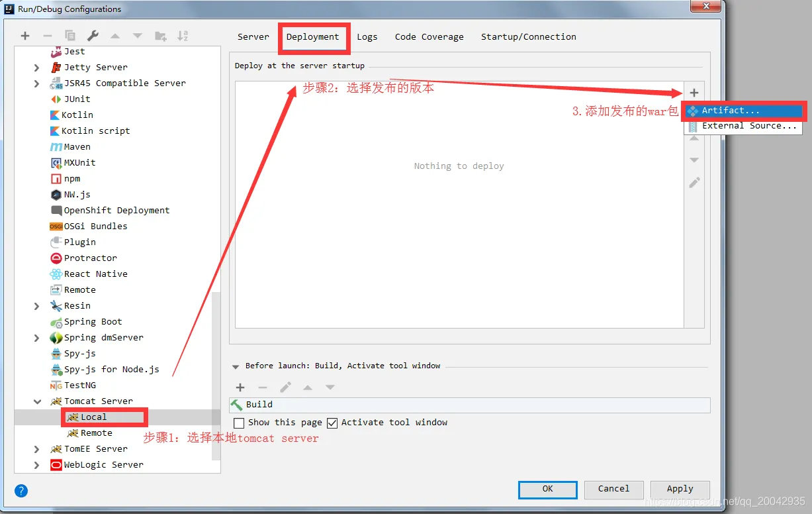812x514 pixels.
Task: Add a new configuration with the plus icon
Action: [x=25, y=36]
